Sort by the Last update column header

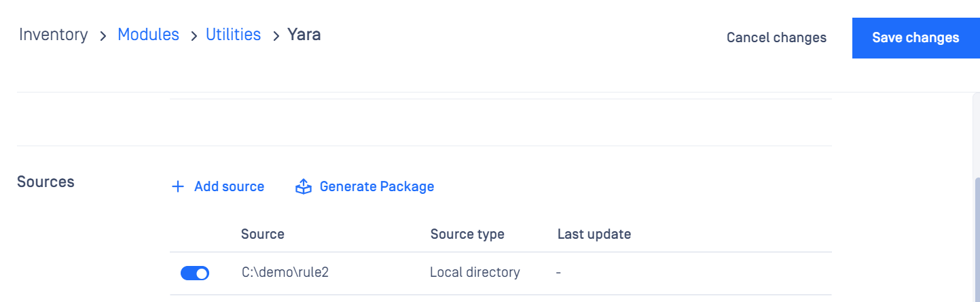[x=594, y=235]
